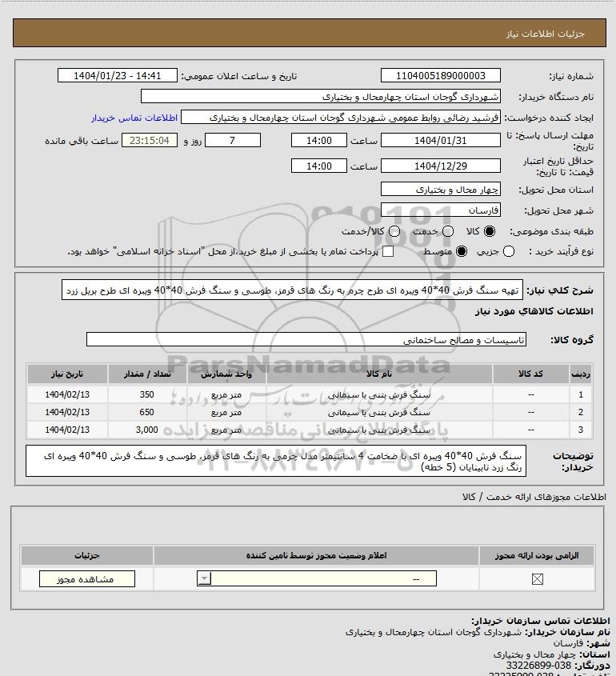Image resolution: width=616 pixels, height=676 pixels.
Task: Click the request creator name field
Action: (x=341, y=118)
